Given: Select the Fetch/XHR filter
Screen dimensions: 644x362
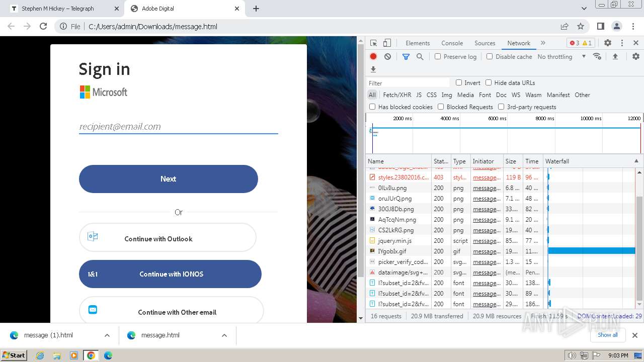Looking at the screenshot, I should click(397, 95).
